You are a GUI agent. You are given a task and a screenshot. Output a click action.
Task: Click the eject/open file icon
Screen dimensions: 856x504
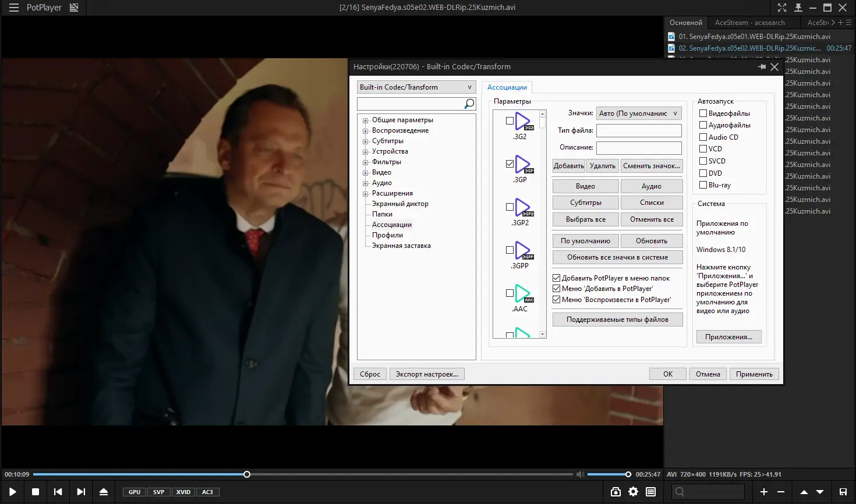(104, 492)
